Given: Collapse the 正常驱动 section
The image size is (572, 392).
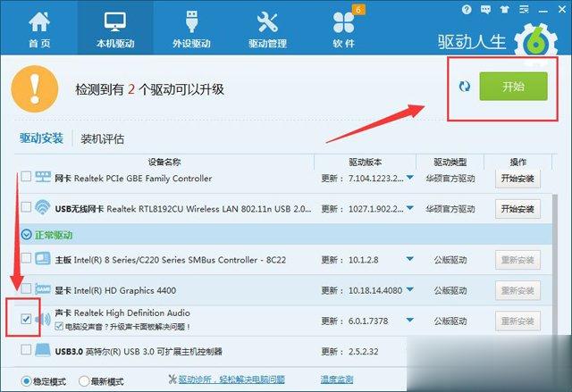Looking at the screenshot, I should tap(26, 235).
